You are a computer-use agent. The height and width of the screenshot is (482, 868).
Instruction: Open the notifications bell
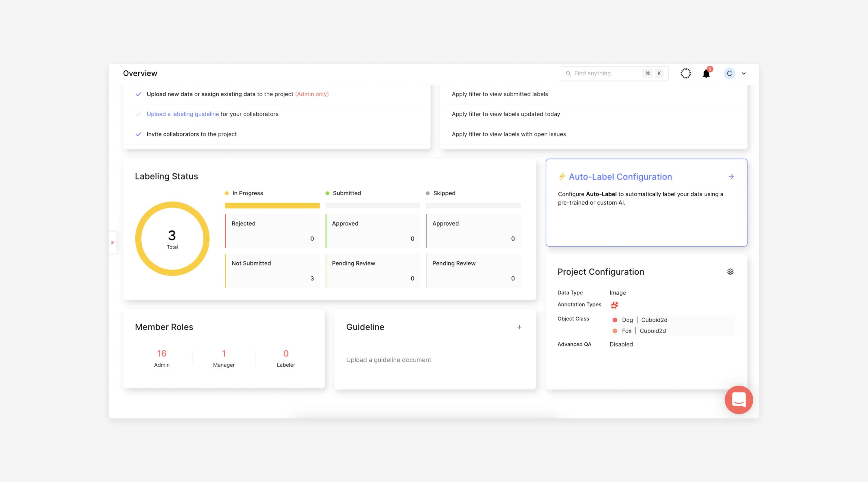coord(706,74)
